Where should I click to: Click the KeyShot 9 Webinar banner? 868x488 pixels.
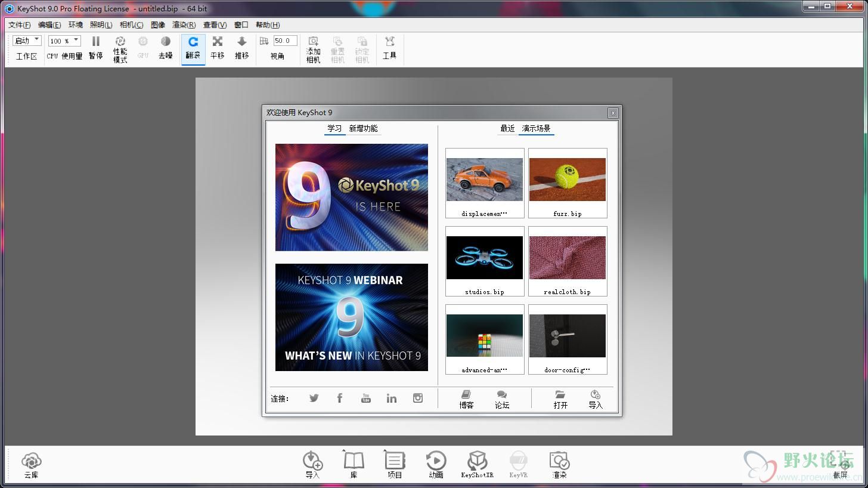(352, 317)
